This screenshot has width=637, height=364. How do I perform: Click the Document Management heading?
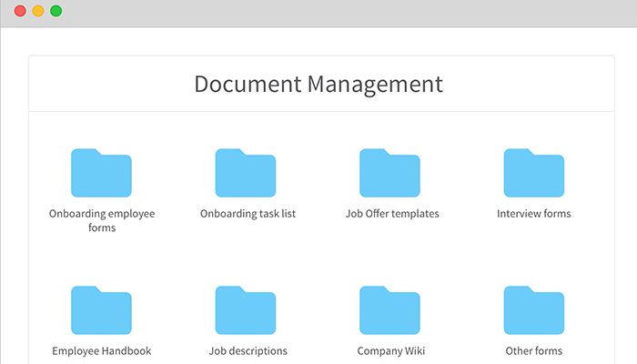tap(318, 85)
